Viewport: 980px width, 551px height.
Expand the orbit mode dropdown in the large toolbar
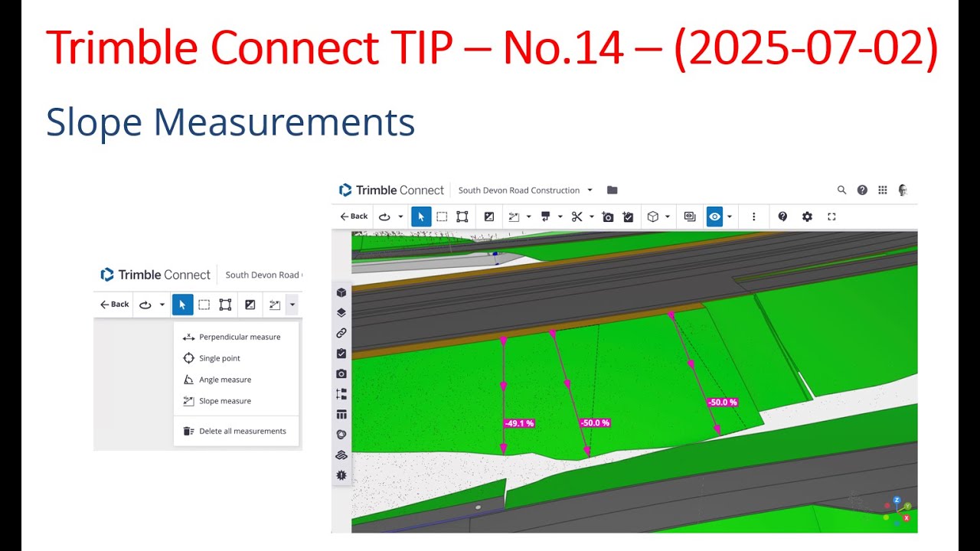[400, 217]
